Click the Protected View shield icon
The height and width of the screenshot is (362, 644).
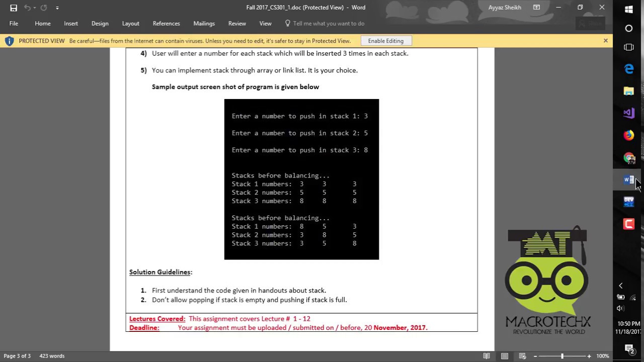(x=9, y=41)
